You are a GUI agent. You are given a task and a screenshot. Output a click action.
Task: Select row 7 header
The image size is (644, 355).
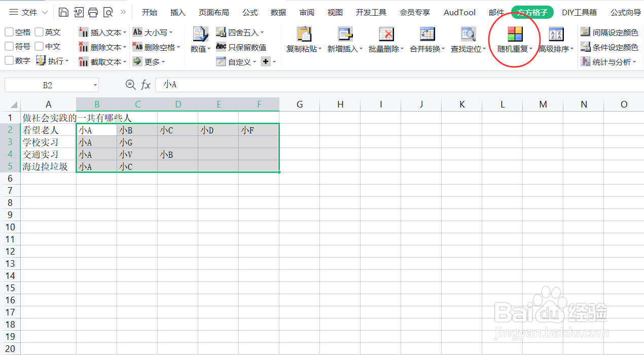(10, 191)
